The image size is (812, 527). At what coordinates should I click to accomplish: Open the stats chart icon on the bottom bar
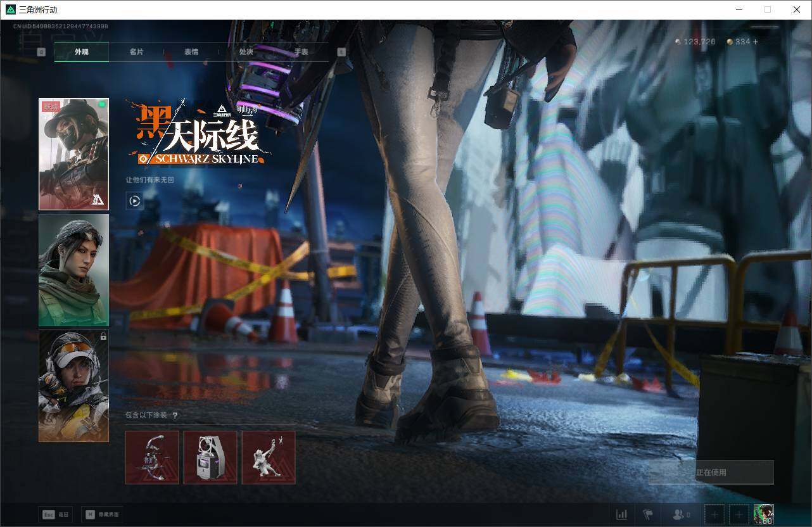tap(621, 514)
